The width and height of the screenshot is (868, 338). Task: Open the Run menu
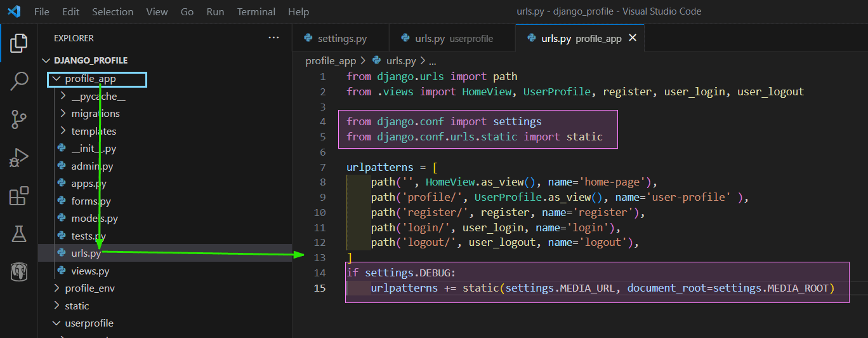tap(216, 11)
